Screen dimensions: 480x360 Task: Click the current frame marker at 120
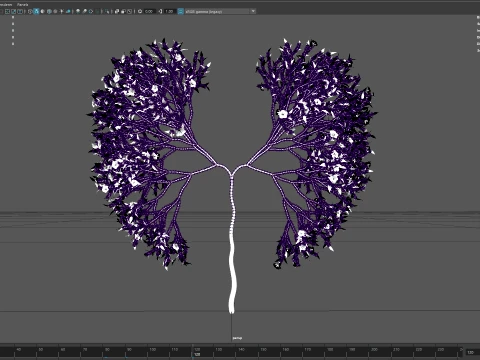[x=197, y=354]
